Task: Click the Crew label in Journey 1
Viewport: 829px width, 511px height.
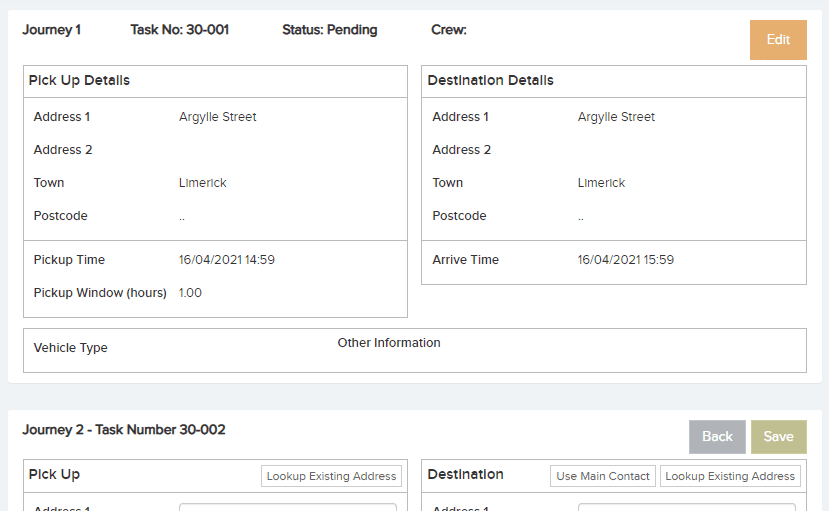Action: 448,30
